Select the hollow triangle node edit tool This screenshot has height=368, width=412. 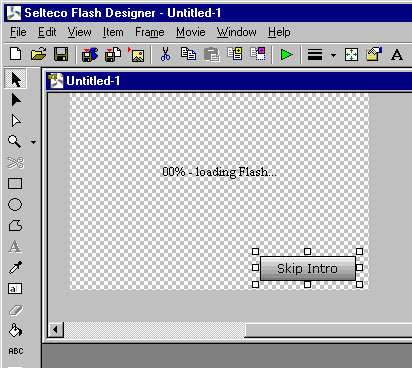16,121
